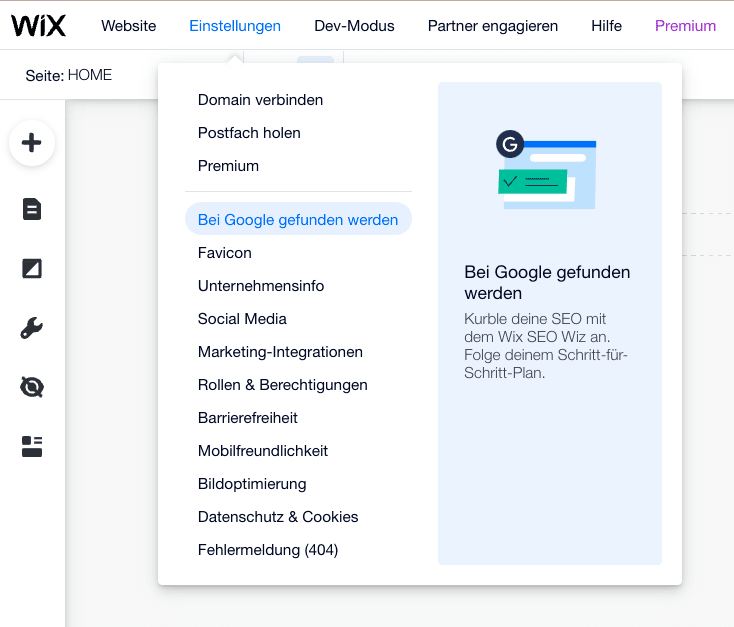Click the hidden elements crossed-eye icon
The width and height of the screenshot is (734, 627).
click(32, 387)
